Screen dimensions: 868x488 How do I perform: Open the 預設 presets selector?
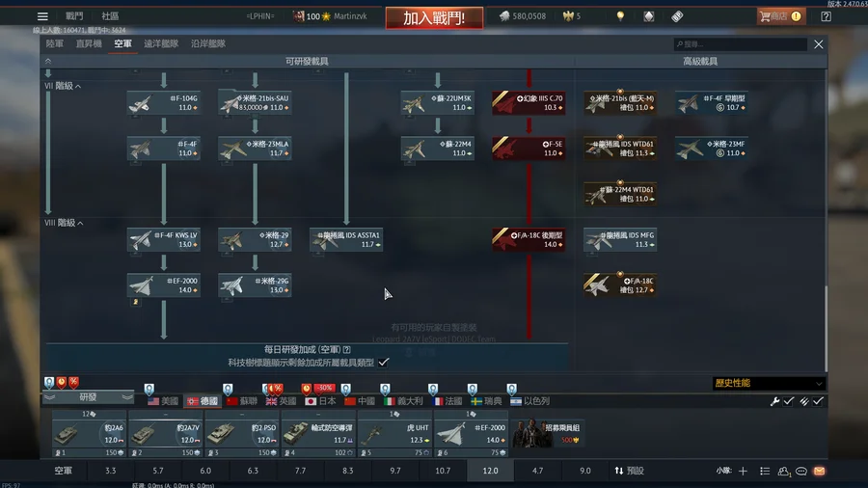630,471
